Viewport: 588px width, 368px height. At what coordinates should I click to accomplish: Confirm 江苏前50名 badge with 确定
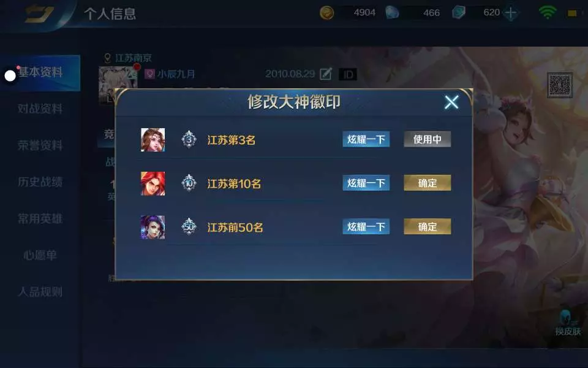pyautogui.click(x=427, y=226)
